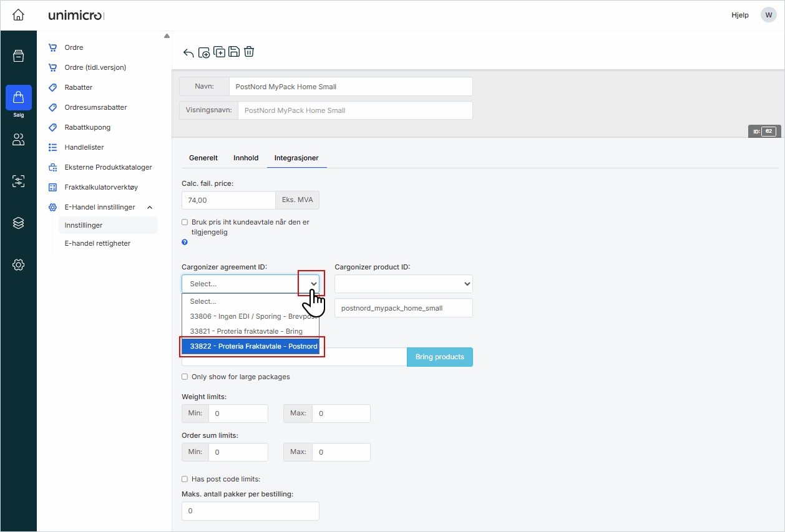Switch to the Generelt tab
This screenshot has height=532, width=785.
click(203, 158)
